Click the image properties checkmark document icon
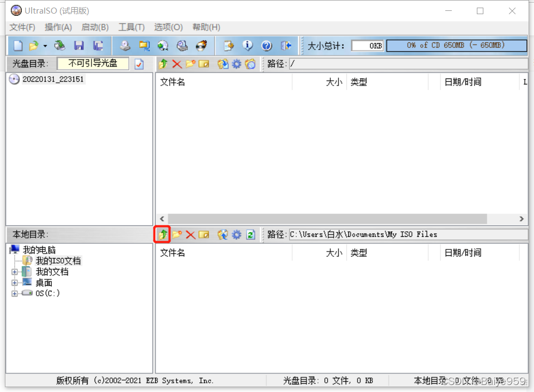Viewport: 534px width, 392px height. (x=139, y=64)
